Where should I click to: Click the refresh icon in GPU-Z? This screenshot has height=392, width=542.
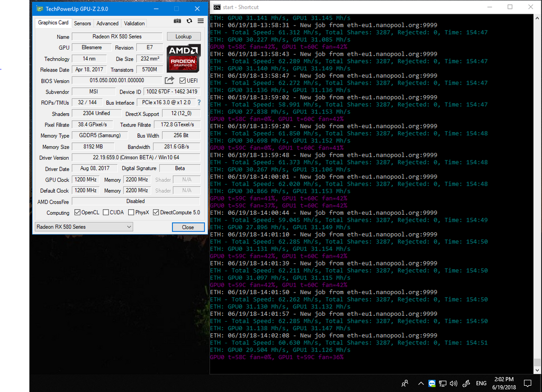coord(189,21)
